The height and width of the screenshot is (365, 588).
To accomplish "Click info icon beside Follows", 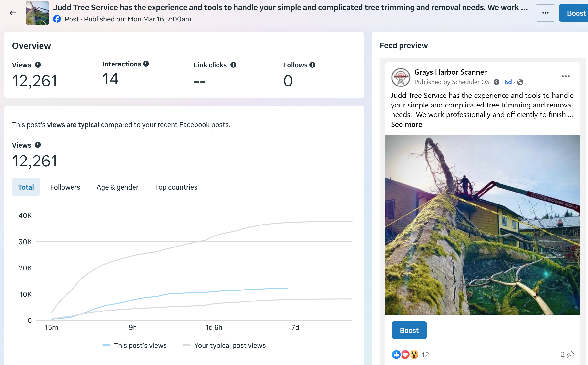I will [312, 65].
